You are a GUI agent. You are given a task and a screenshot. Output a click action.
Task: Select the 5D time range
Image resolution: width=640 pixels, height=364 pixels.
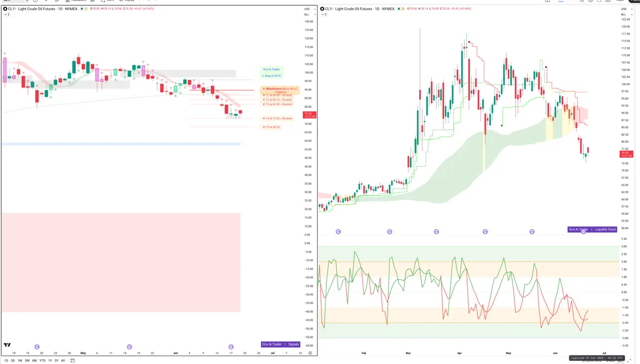coord(13,361)
